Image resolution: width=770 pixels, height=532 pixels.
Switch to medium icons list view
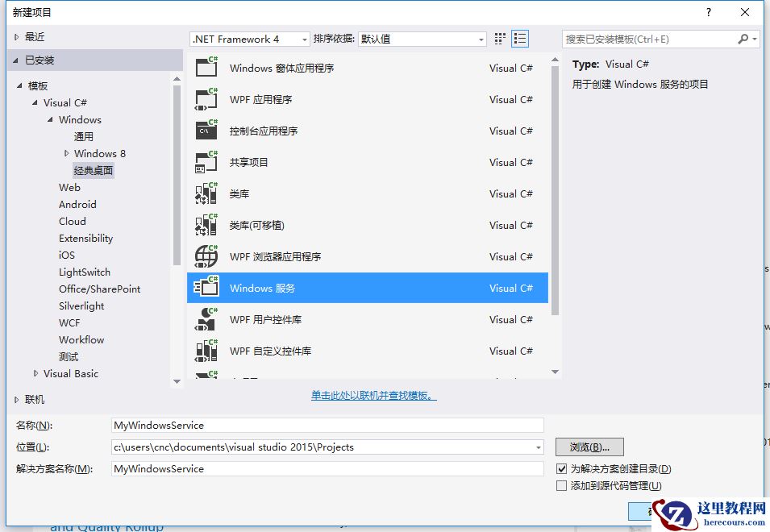(x=519, y=38)
